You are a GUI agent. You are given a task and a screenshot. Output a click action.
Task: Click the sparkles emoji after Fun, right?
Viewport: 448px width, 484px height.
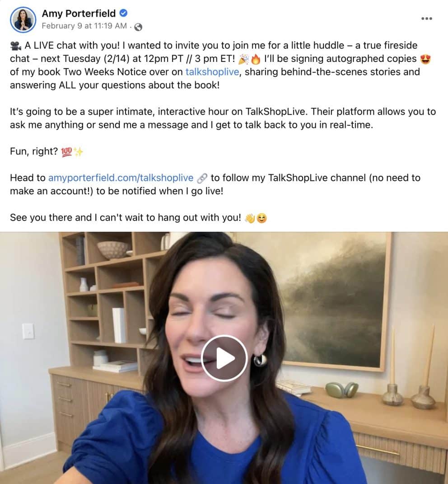[79, 152]
